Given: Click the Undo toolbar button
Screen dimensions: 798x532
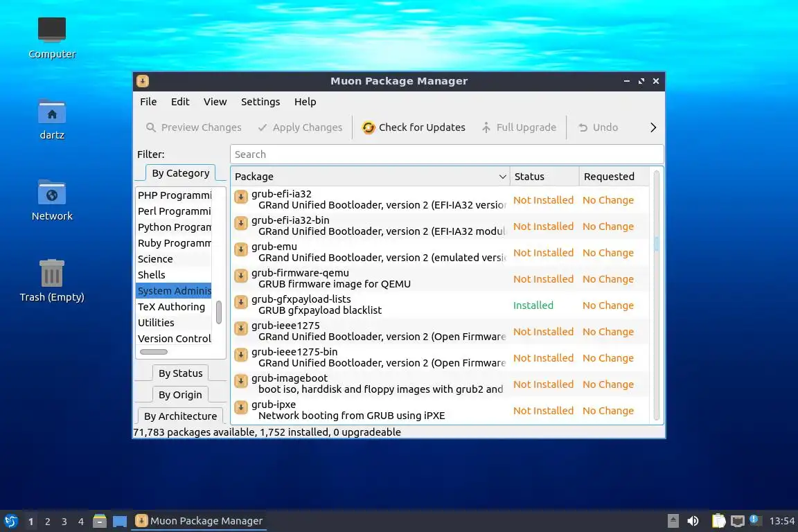Looking at the screenshot, I should [x=598, y=127].
